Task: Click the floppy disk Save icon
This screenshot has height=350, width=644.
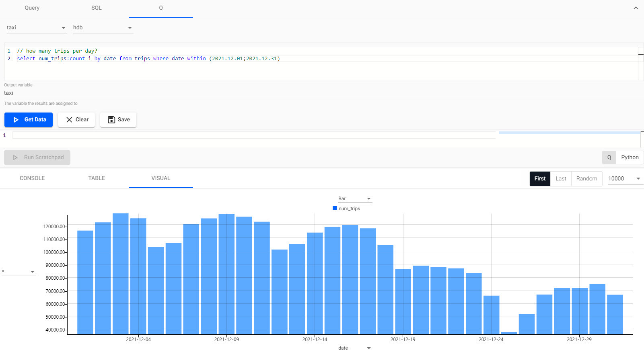Action: point(111,120)
